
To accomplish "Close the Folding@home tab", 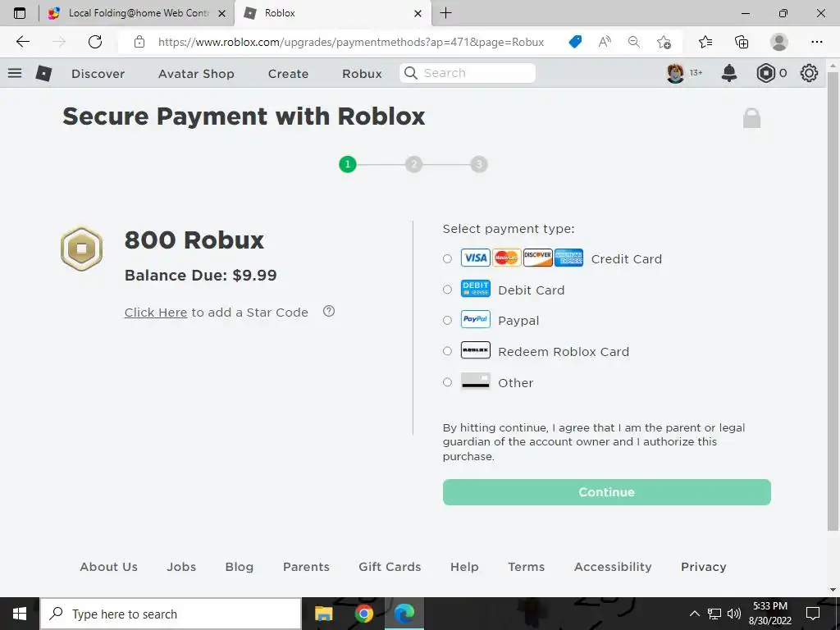I will [221, 13].
